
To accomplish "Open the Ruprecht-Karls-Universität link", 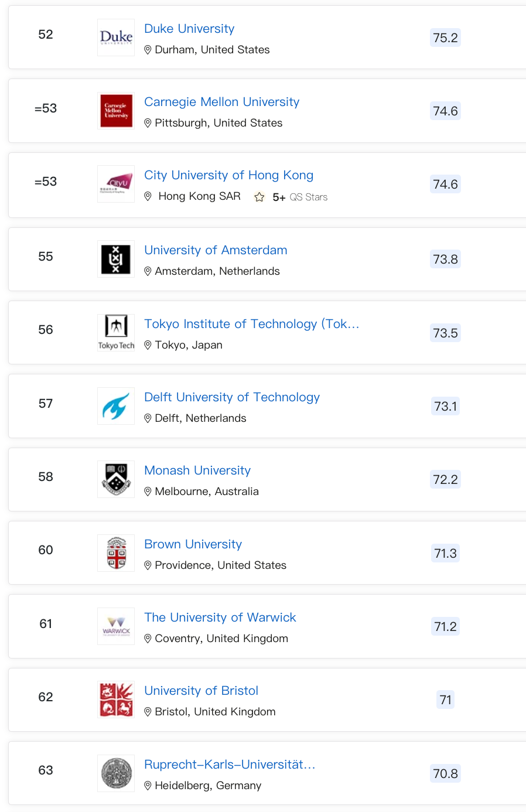I will [x=230, y=765].
